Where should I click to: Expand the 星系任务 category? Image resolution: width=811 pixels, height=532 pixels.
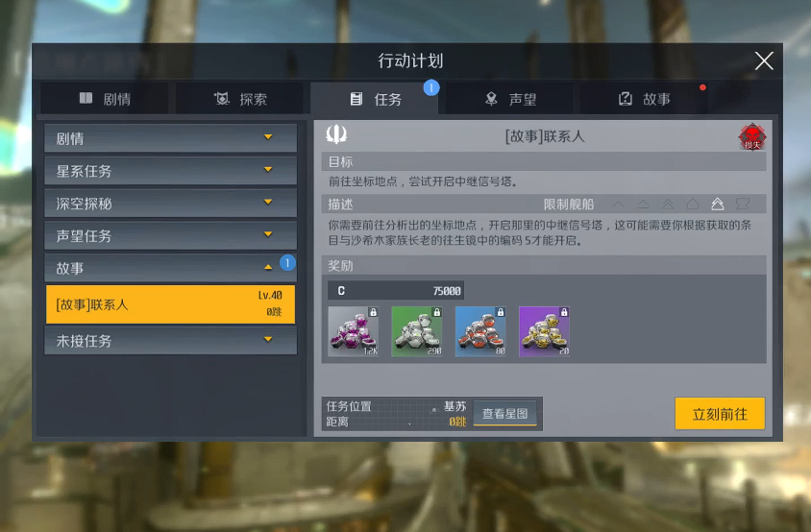171,171
